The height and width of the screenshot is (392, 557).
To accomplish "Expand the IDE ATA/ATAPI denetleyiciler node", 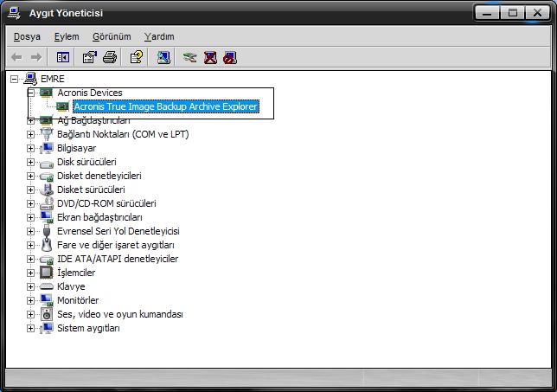I will tap(30, 259).
